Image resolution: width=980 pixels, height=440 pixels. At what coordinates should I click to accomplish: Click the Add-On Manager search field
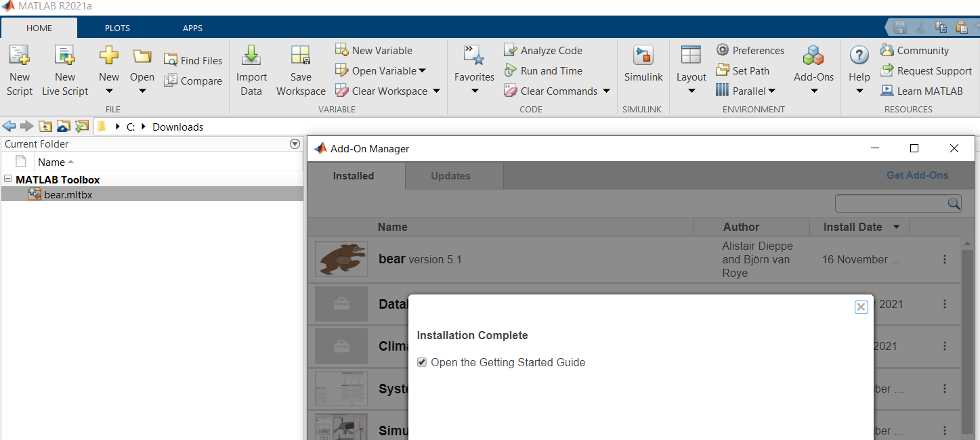[x=891, y=204]
